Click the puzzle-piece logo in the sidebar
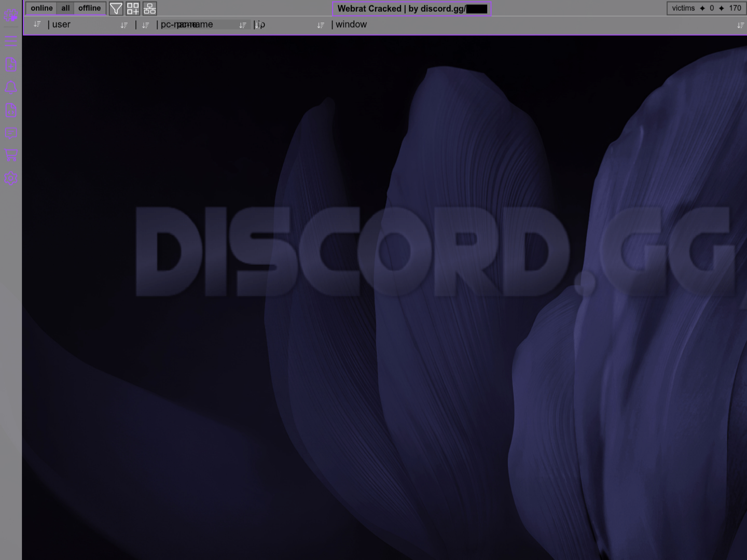This screenshot has height=560, width=747. click(x=11, y=16)
